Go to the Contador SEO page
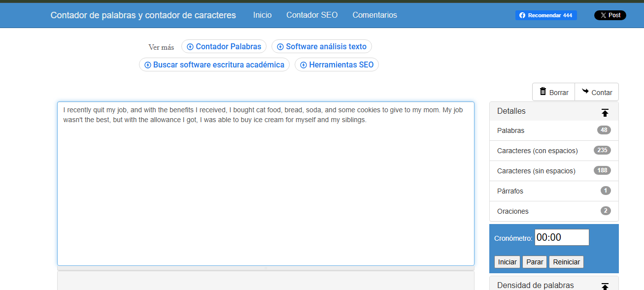 pos(312,15)
